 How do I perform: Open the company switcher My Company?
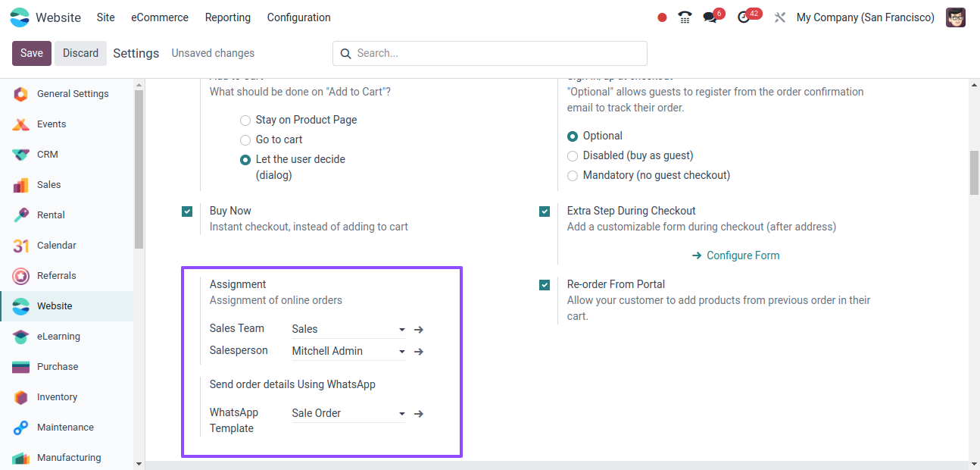coord(866,17)
